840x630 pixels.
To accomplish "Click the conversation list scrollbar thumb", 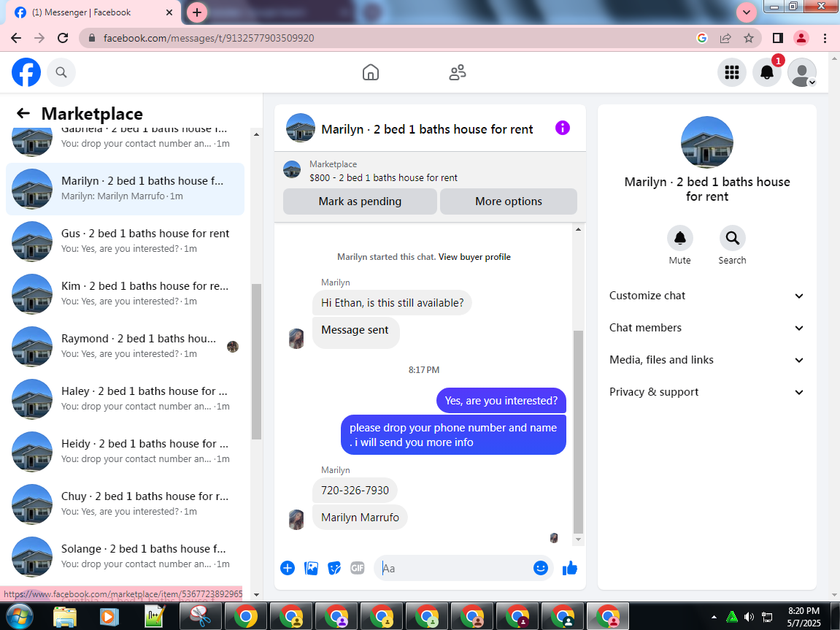I will click(256, 361).
